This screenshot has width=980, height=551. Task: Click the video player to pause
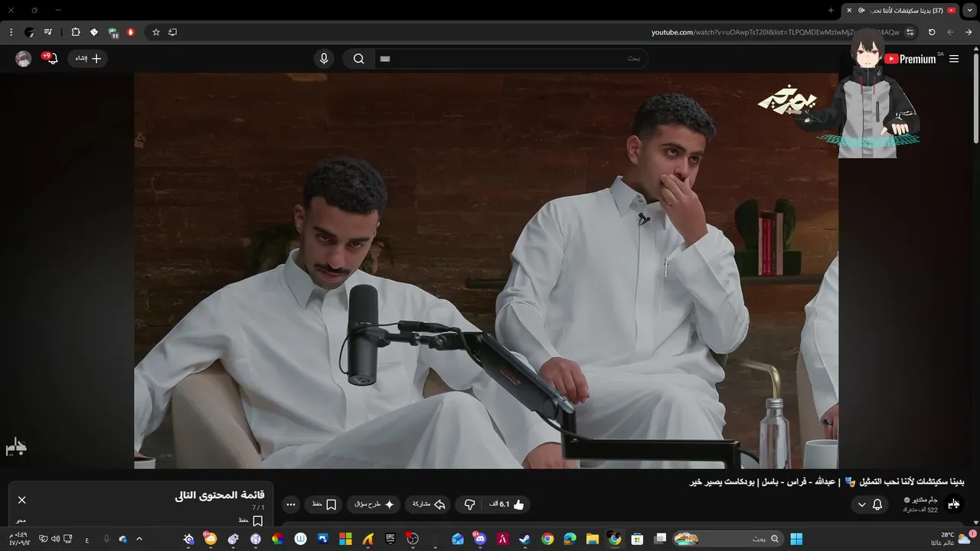pos(486,270)
